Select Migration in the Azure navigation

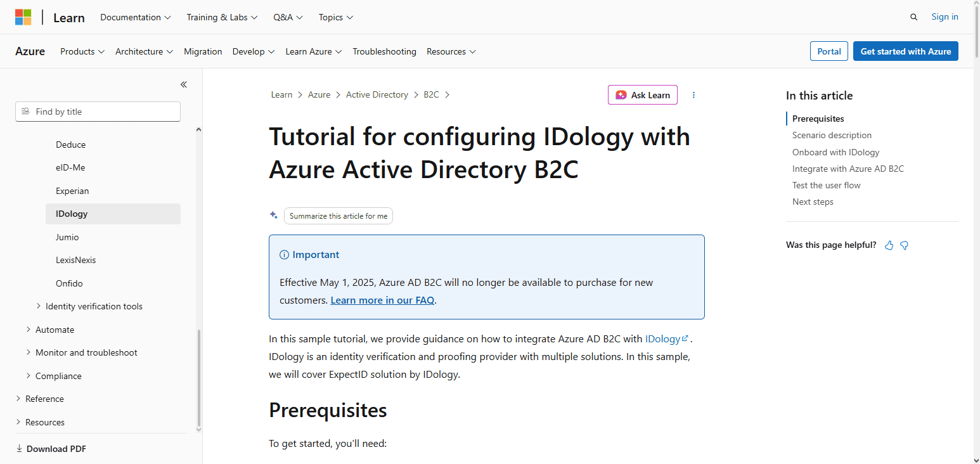pyautogui.click(x=203, y=51)
